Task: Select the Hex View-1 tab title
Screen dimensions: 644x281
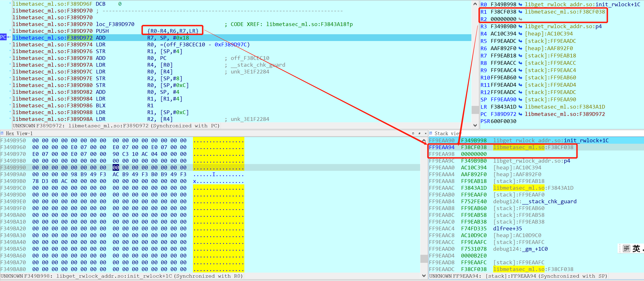Action: [x=19, y=133]
